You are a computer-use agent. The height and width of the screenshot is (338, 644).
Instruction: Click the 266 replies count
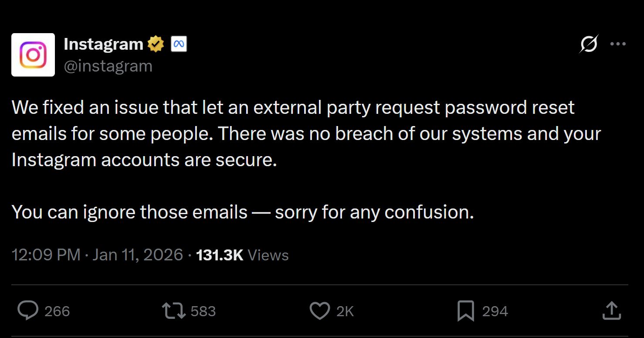pos(57,311)
